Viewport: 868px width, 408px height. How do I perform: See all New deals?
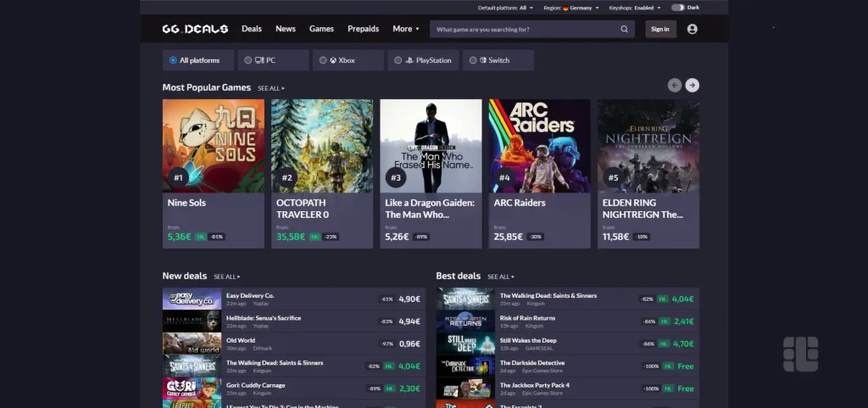tap(227, 277)
